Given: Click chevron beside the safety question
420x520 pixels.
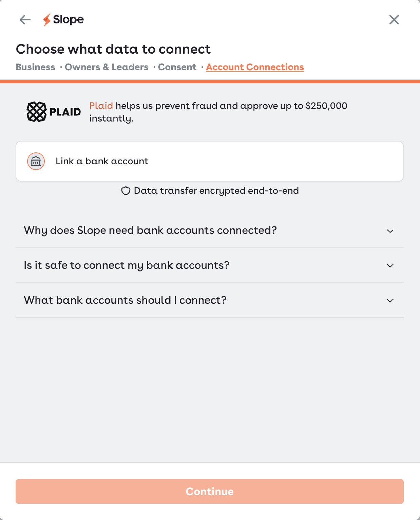Looking at the screenshot, I should point(390,266).
